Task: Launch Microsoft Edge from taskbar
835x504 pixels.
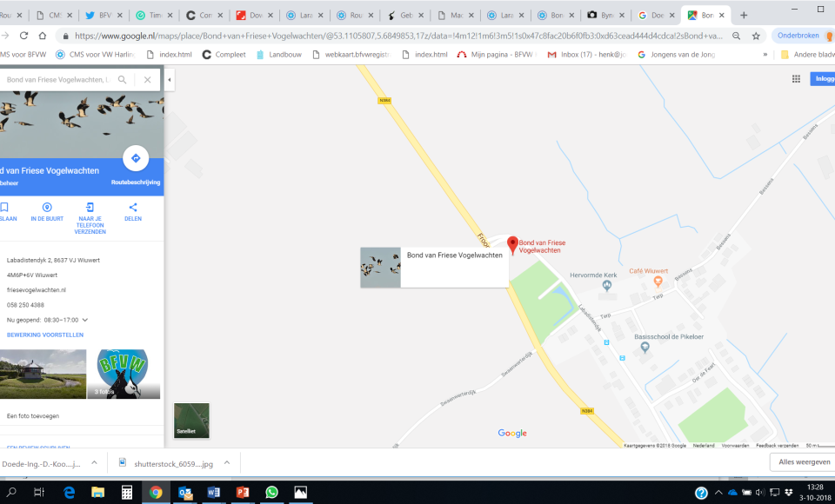Action: click(x=70, y=493)
